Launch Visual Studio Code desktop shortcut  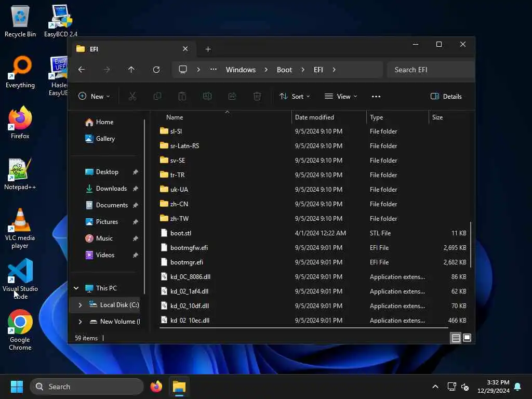[x=20, y=279]
